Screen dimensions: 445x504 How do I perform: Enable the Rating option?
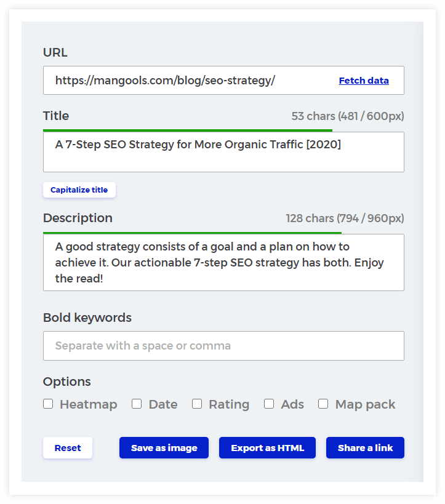[197, 404]
